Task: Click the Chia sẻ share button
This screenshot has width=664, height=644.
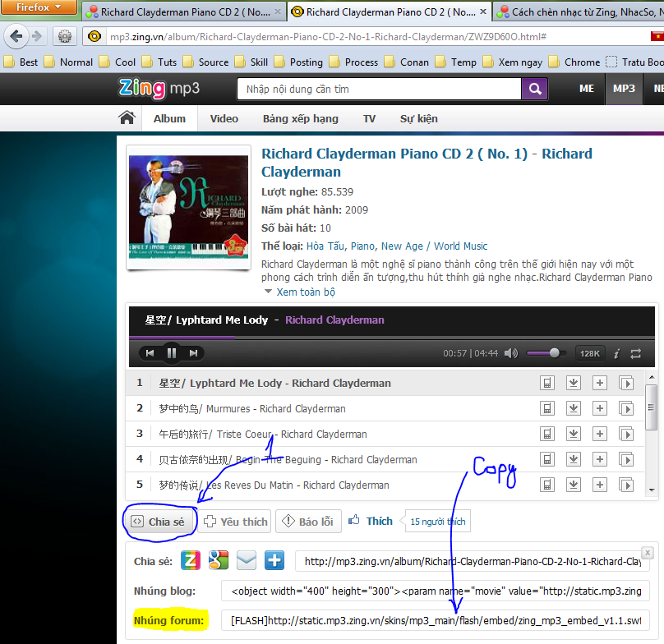Action: pos(159,522)
